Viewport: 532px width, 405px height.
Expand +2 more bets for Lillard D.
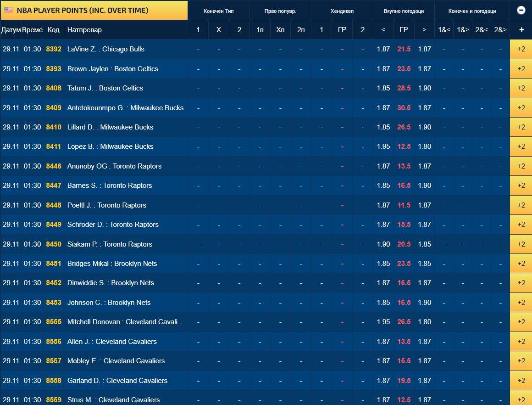521,127
